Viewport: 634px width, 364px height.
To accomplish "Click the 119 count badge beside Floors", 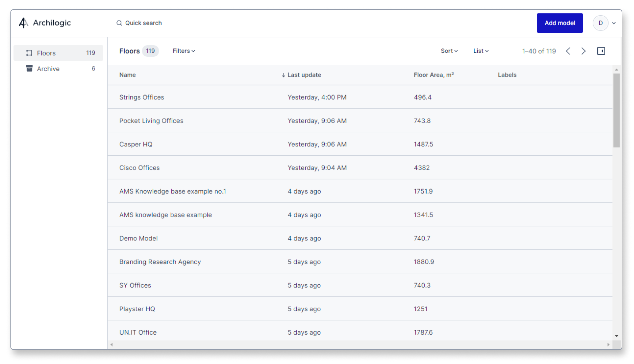I will click(x=150, y=51).
